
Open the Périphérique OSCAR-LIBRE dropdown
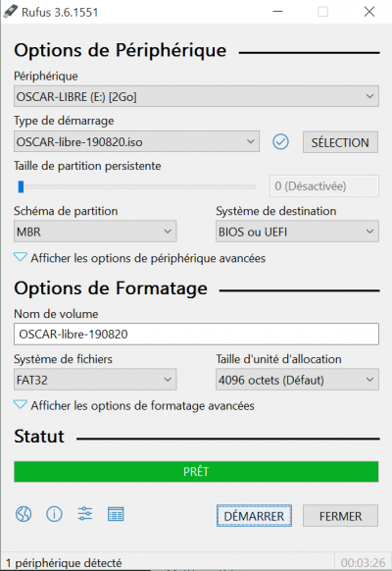(196, 96)
